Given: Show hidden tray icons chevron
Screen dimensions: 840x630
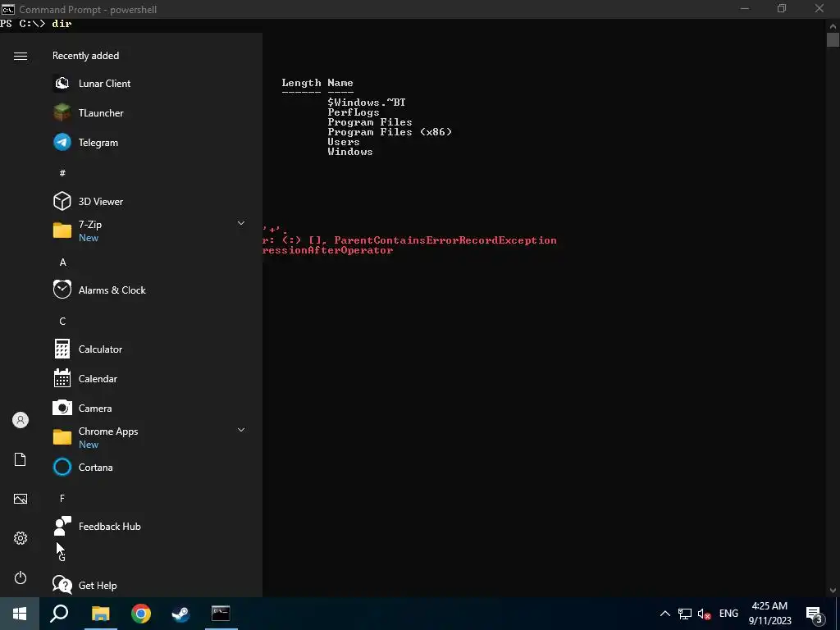Looking at the screenshot, I should (664, 614).
